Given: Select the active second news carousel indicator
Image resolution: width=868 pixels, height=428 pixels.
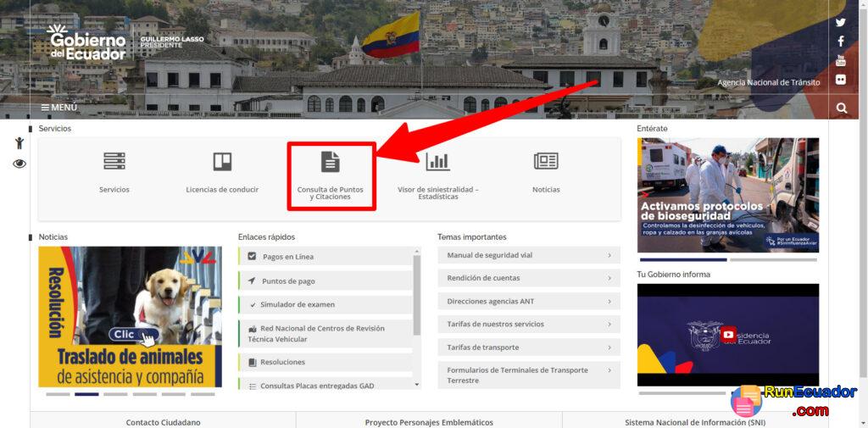Looking at the screenshot, I should pos(86,394).
